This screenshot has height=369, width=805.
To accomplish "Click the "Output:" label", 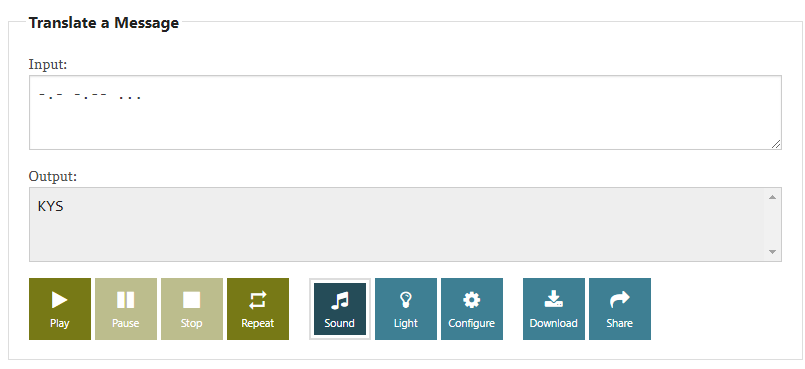I will pos(52,177).
